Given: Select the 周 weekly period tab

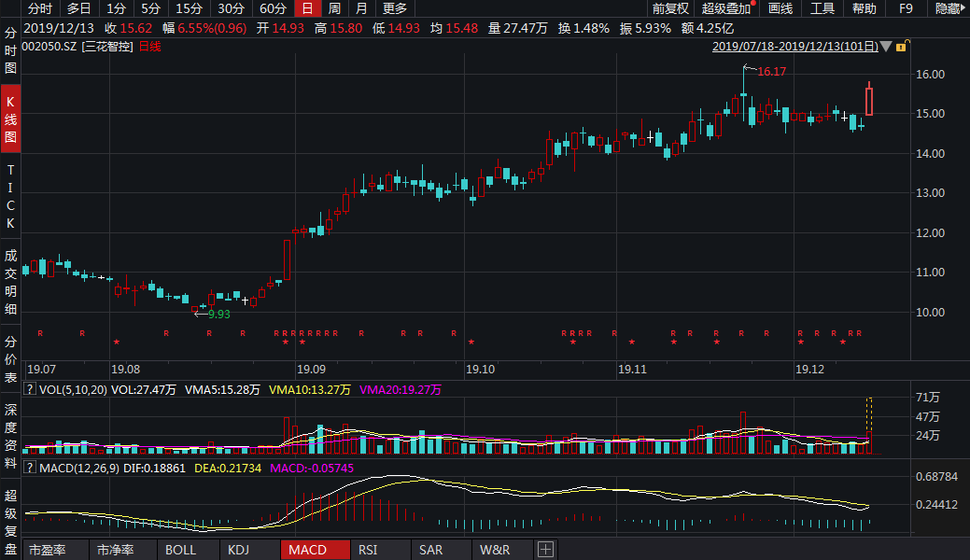Looking at the screenshot, I should coord(334,8).
